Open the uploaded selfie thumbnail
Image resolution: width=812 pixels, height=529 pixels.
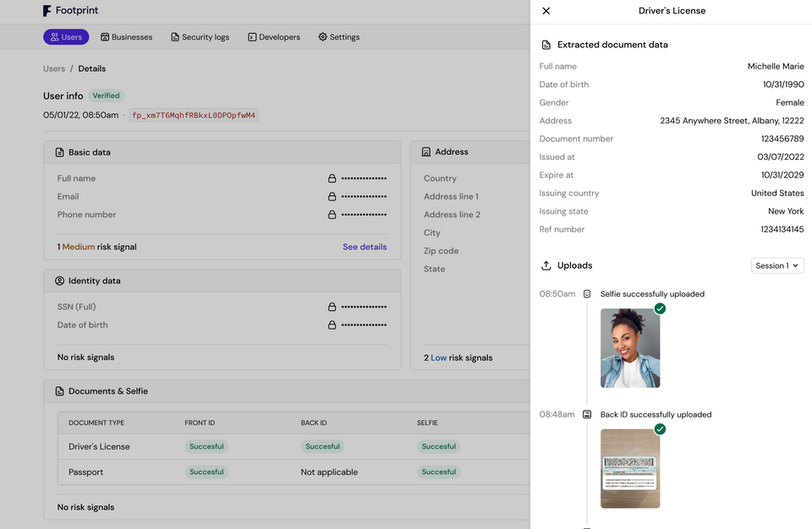tap(630, 348)
